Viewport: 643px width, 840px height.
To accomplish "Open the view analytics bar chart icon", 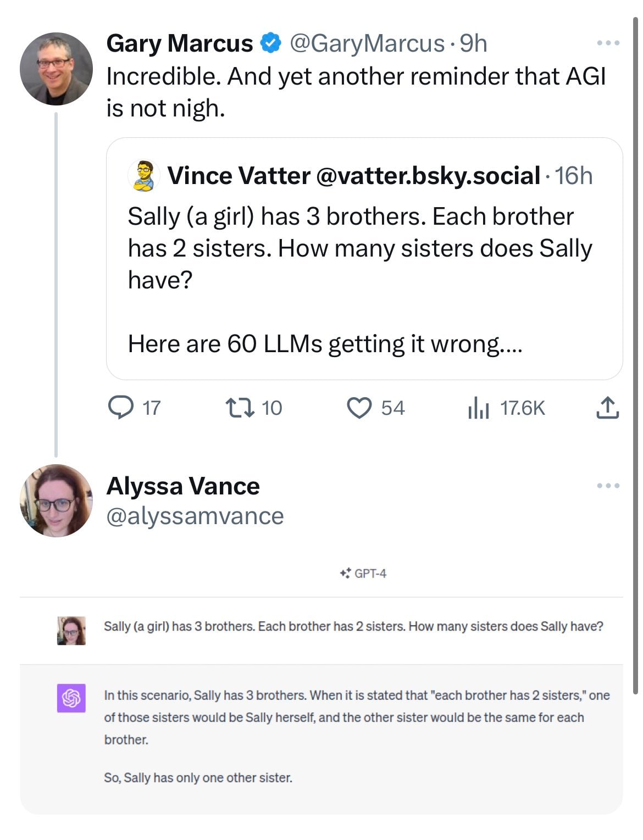I will coord(478,408).
